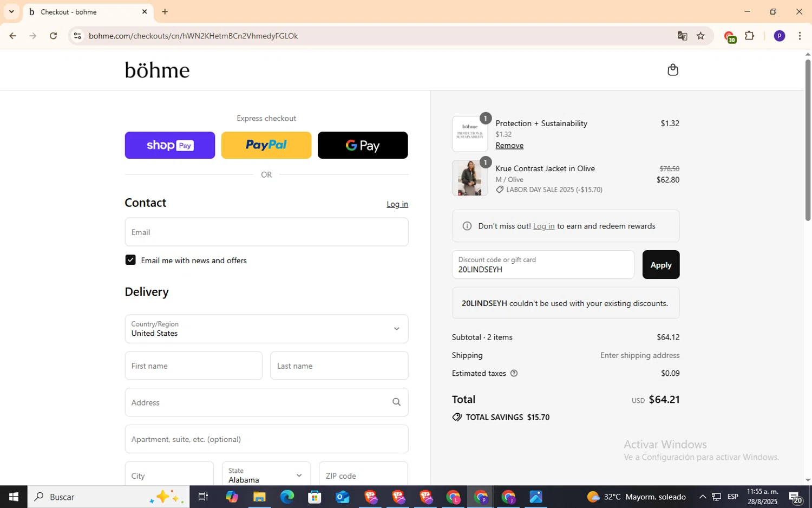This screenshot has width=812, height=508.
Task: Click the Total $64.21 amount
Action: pyautogui.click(x=664, y=399)
